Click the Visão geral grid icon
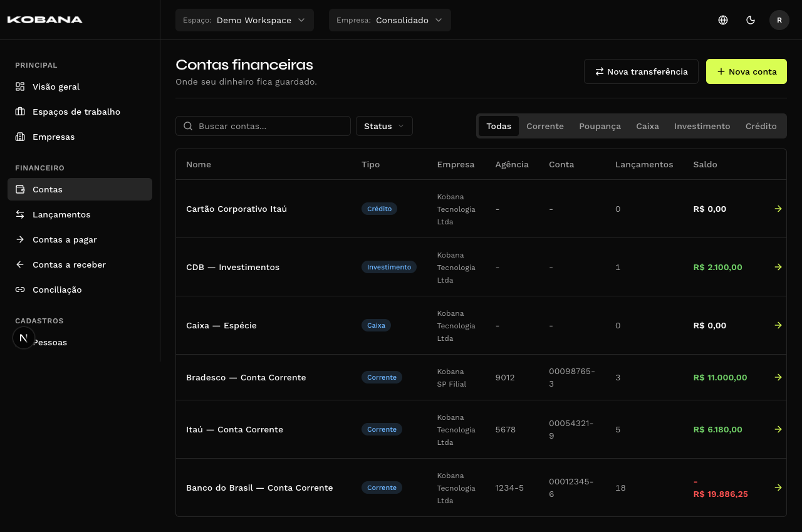This screenshot has width=802, height=532. pos(20,86)
